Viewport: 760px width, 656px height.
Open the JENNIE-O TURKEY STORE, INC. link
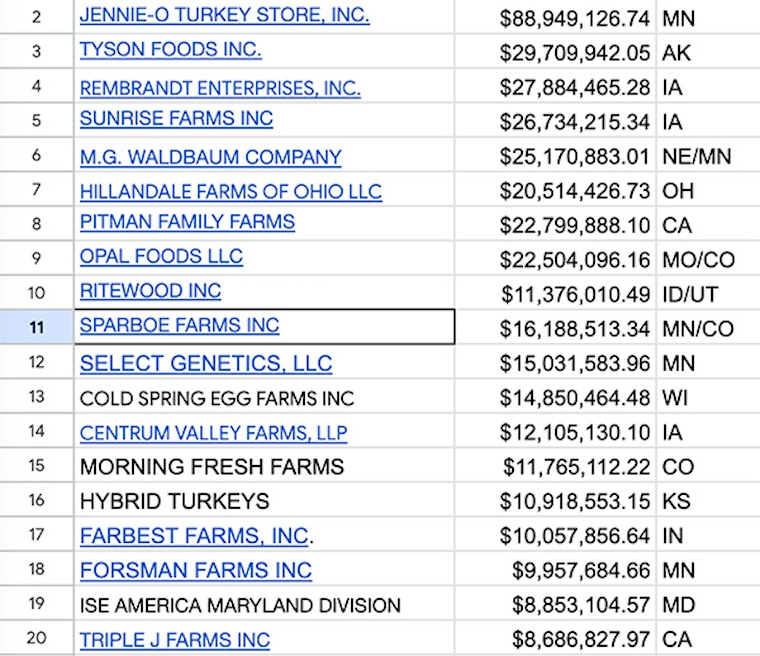coord(224,15)
